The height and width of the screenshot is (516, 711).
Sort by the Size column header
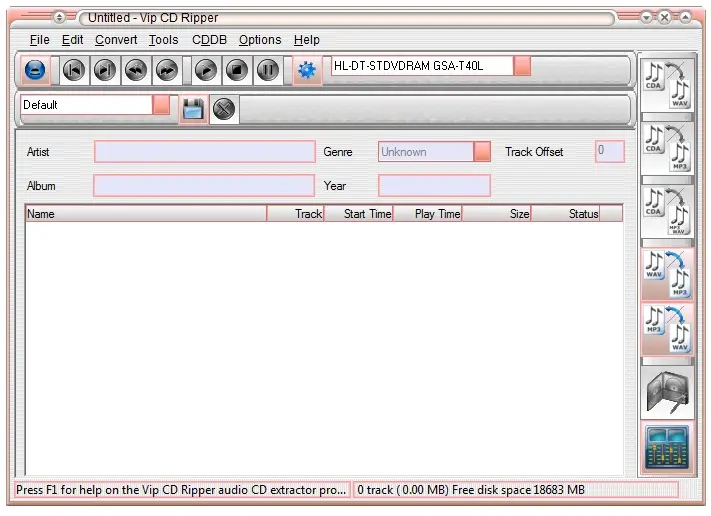point(496,214)
